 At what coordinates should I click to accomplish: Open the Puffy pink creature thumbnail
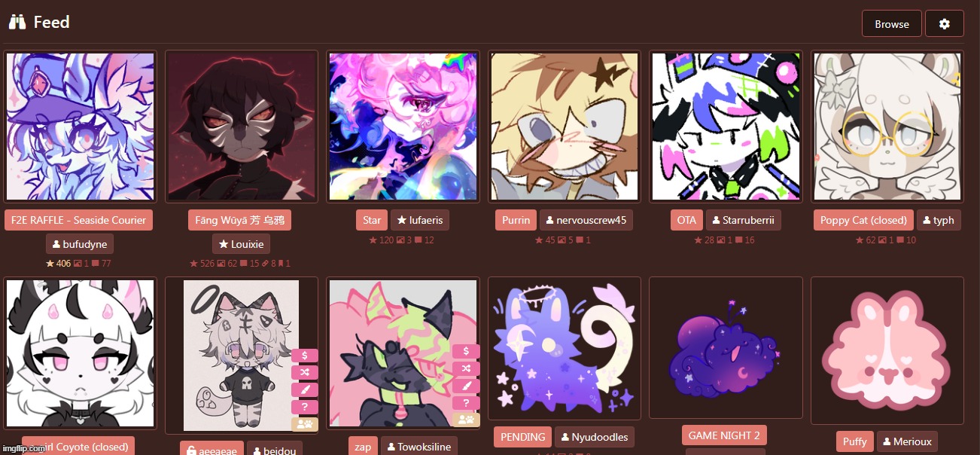click(x=887, y=350)
